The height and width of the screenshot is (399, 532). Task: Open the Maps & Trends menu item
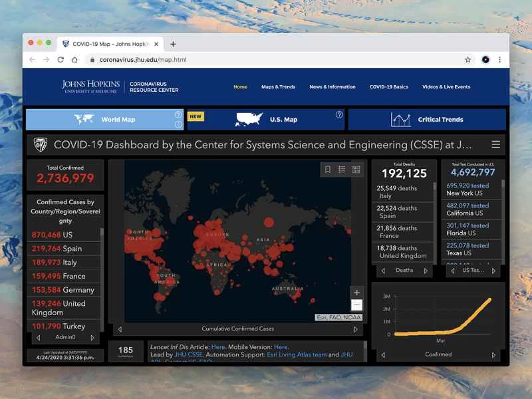278,87
